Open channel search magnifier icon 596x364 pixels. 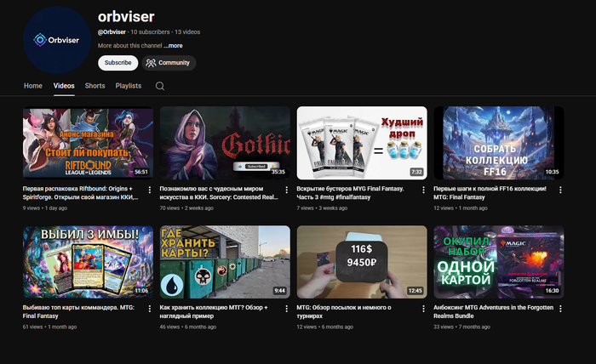(x=160, y=86)
